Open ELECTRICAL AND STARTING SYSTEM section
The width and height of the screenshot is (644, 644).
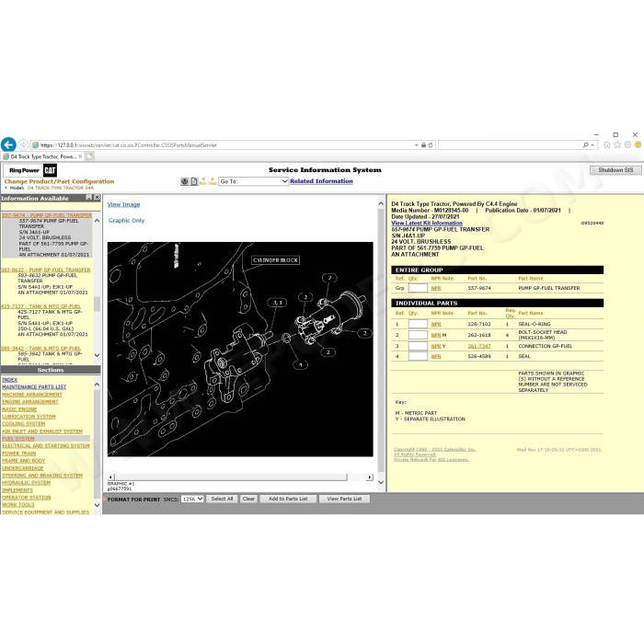[46, 445]
